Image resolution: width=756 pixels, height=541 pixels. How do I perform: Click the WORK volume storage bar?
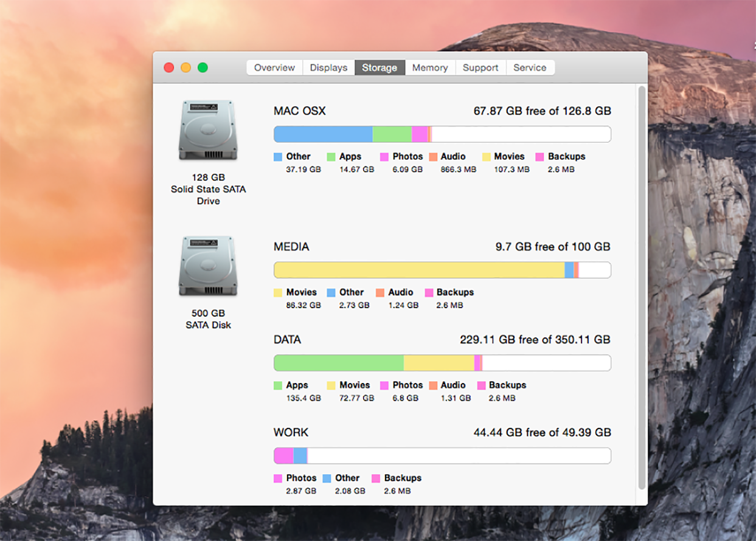click(442, 456)
